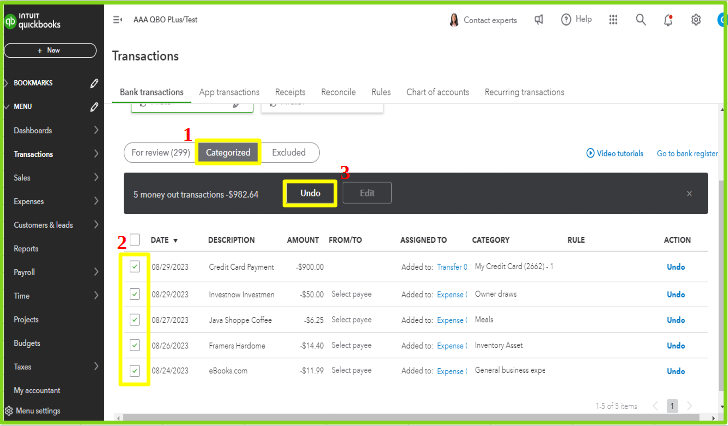
Task: Go to pagination page 1
Action: tap(672, 406)
